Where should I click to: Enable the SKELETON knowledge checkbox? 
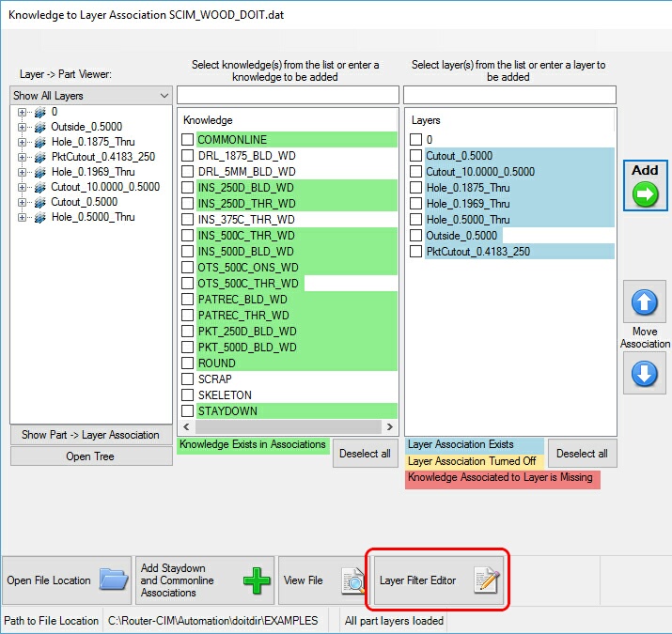click(188, 395)
